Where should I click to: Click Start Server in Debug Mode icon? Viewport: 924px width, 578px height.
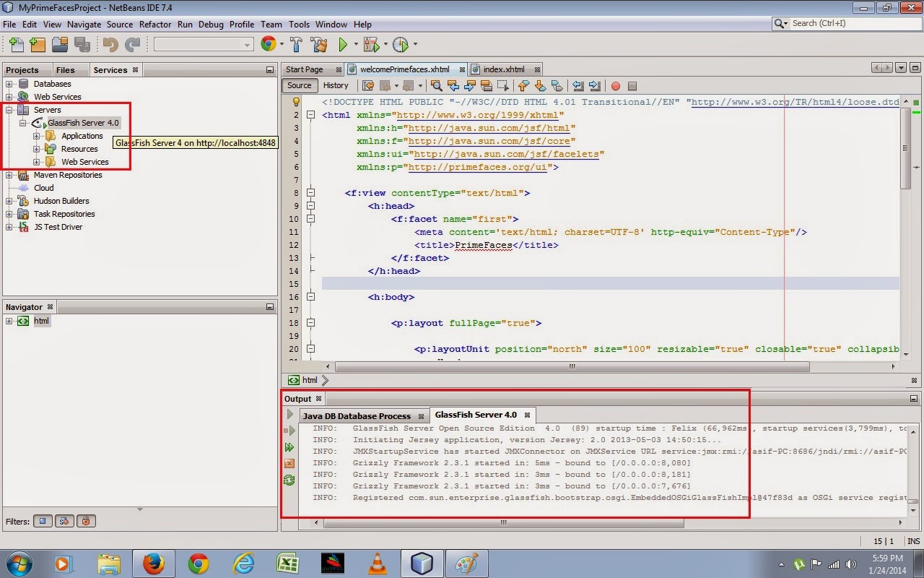click(x=289, y=431)
